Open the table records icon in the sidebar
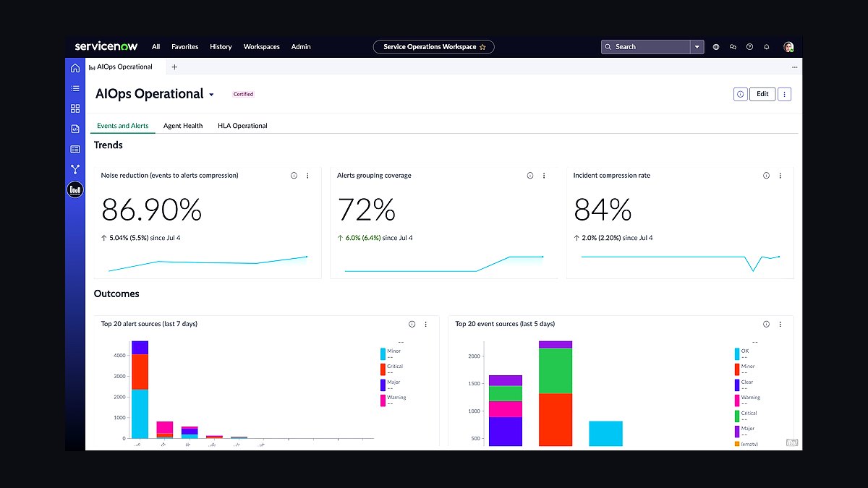 [x=75, y=149]
